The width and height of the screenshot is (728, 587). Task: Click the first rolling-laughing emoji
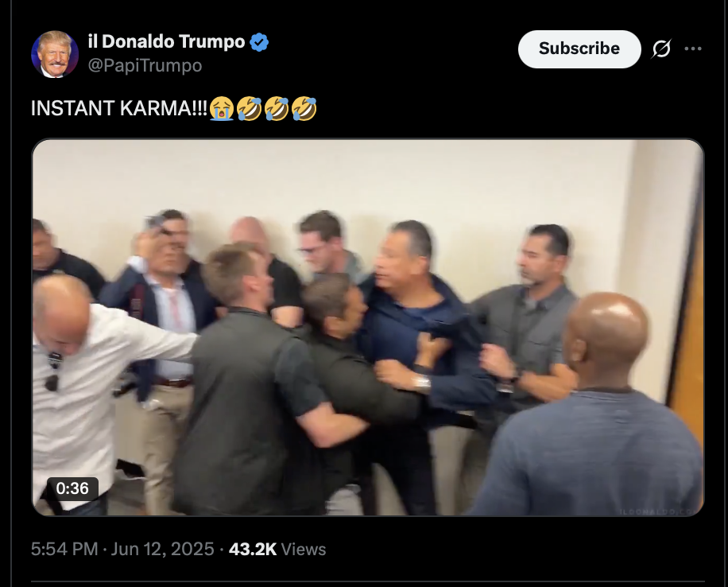(250, 108)
